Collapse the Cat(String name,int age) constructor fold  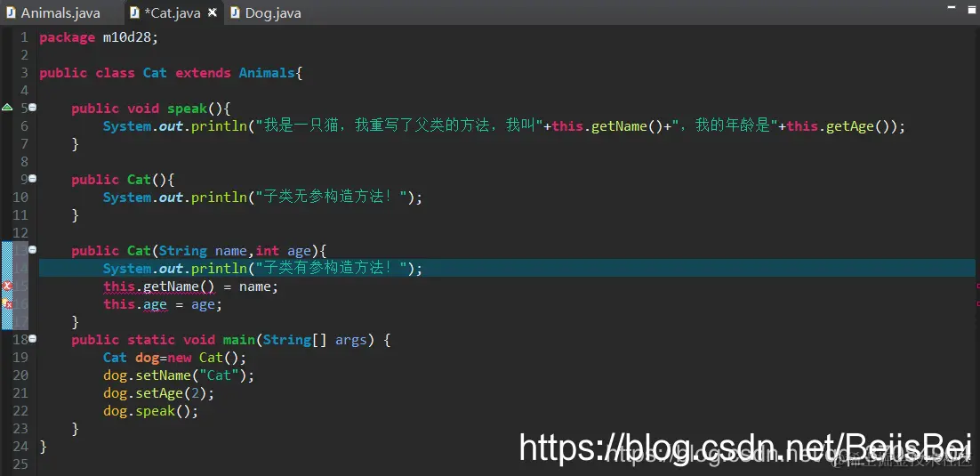coord(33,250)
